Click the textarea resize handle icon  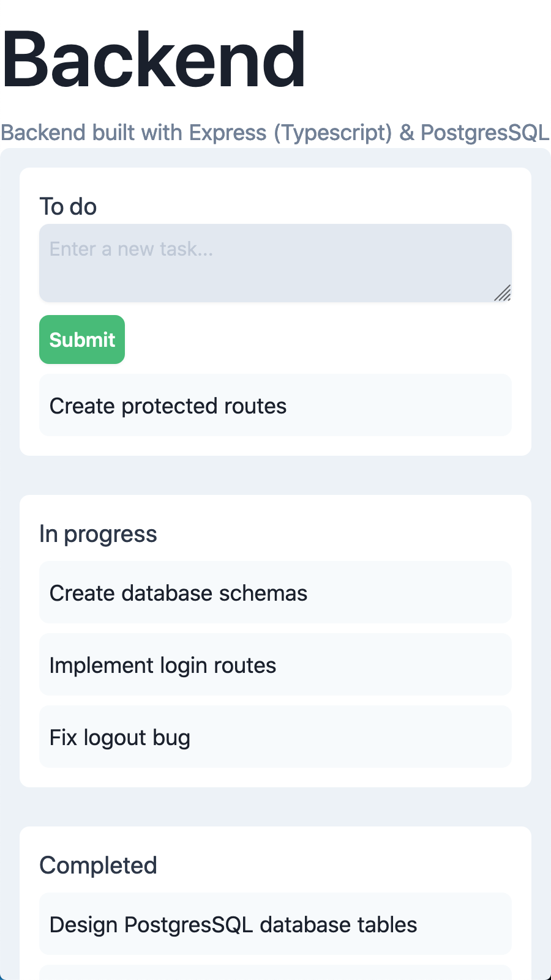point(503,293)
